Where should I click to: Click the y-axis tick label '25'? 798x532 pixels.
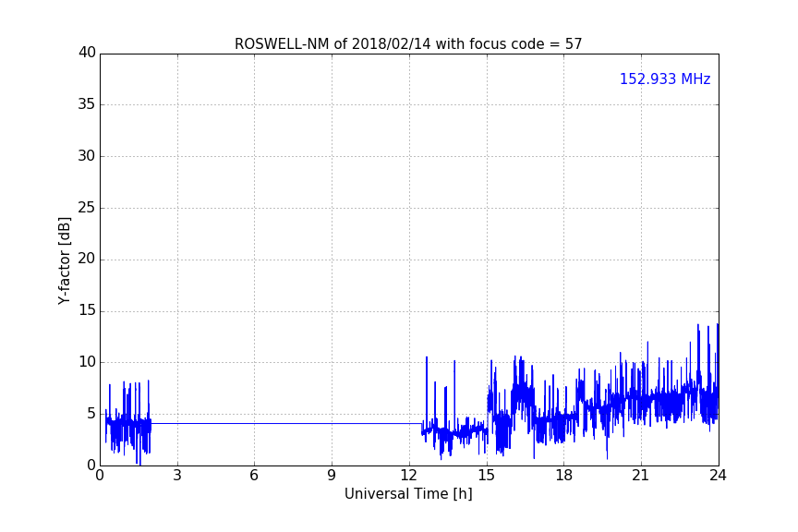[x=87, y=208]
